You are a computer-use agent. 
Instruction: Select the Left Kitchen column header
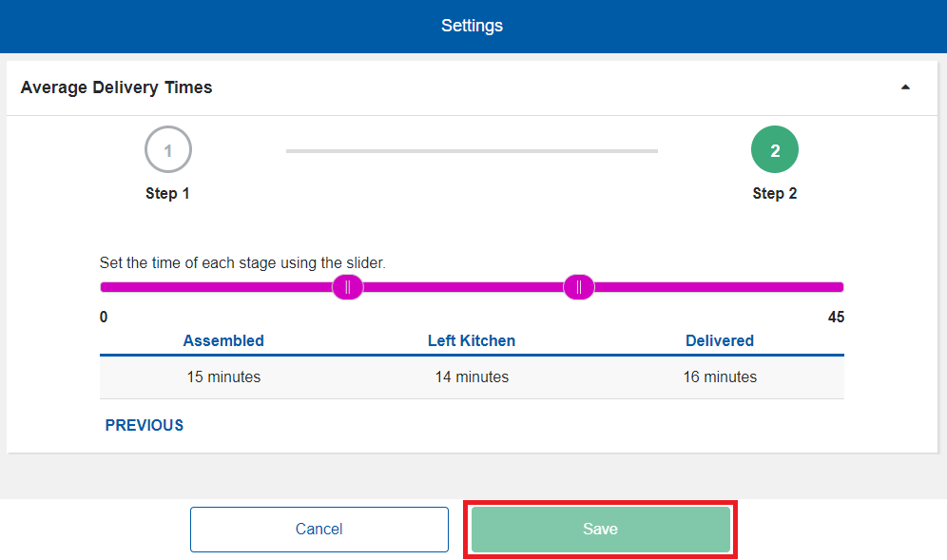pyautogui.click(x=472, y=340)
